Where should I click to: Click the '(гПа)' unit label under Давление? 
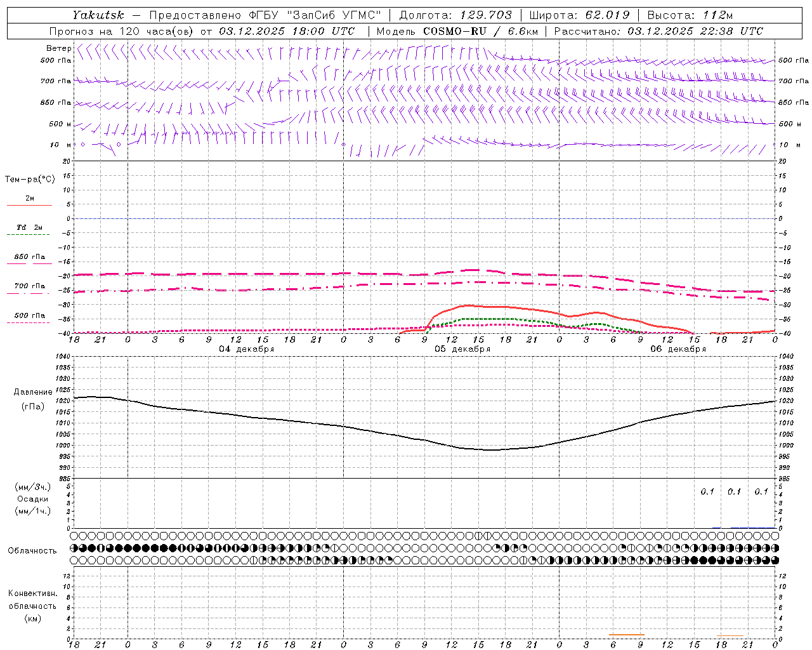click(x=33, y=407)
